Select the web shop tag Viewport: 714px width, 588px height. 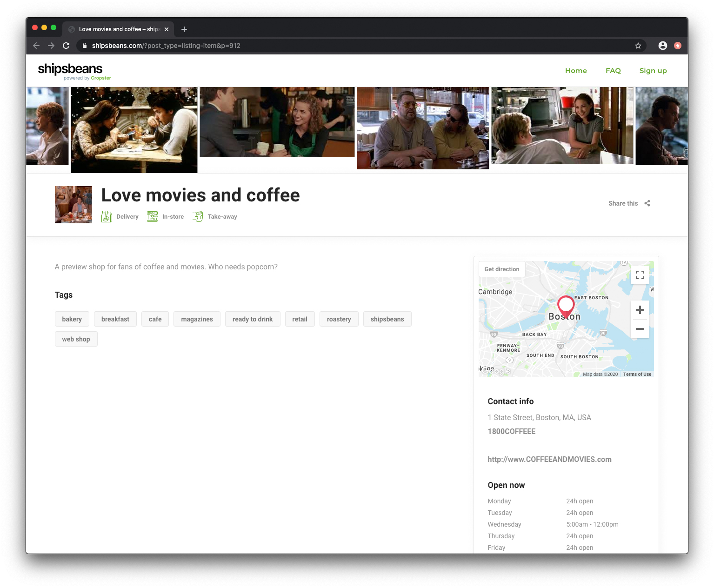point(76,339)
